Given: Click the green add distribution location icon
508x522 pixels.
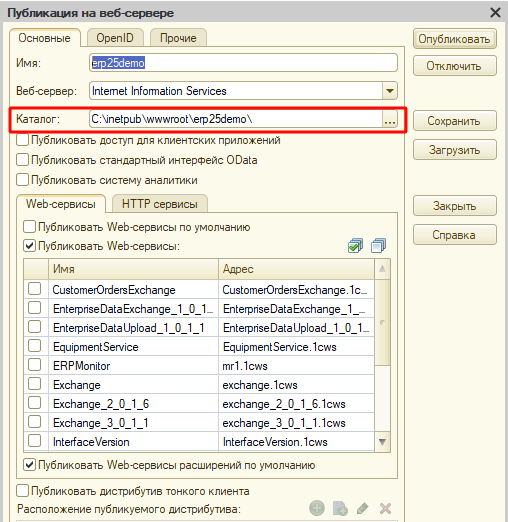Looking at the screenshot, I should click(x=317, y=509).
